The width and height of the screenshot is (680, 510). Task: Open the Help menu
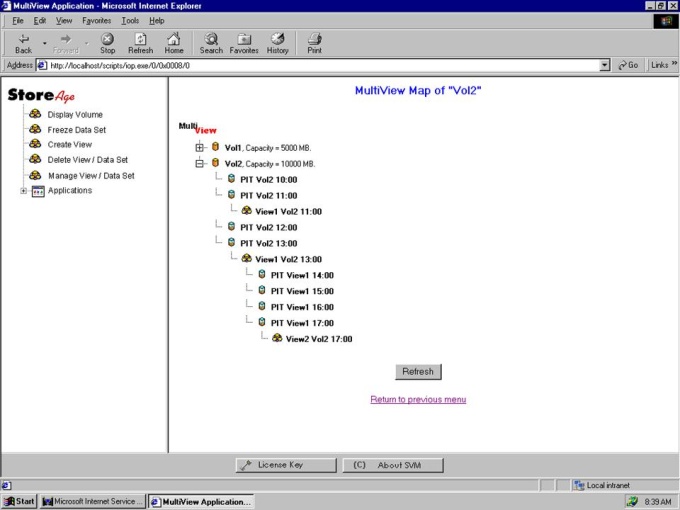click(157, 20)
